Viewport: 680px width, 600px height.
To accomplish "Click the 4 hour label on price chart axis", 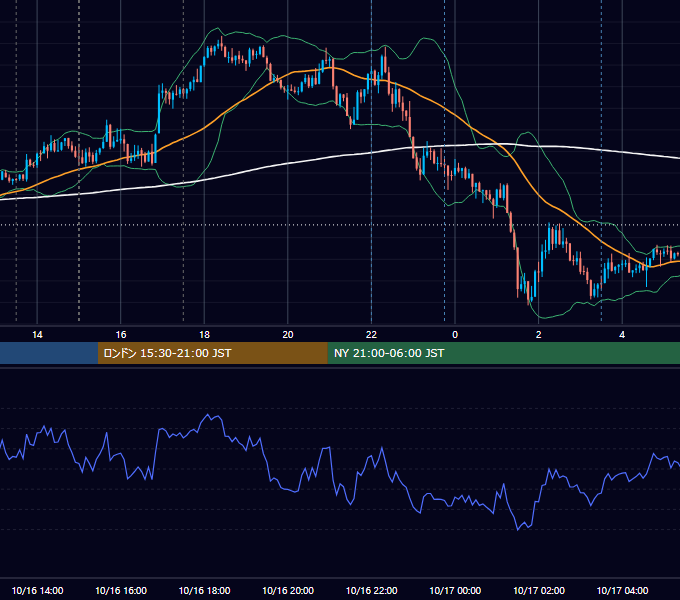I will 622,335.
